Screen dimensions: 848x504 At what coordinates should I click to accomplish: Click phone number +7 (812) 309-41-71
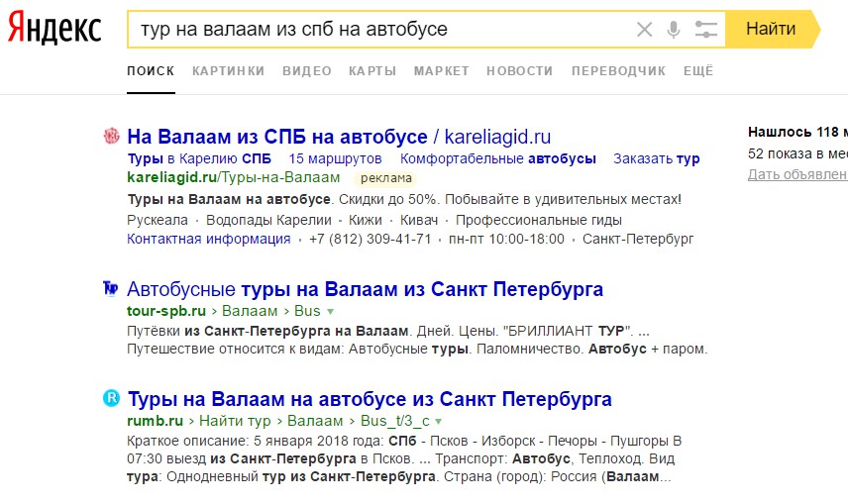click(x=370, y=239)
